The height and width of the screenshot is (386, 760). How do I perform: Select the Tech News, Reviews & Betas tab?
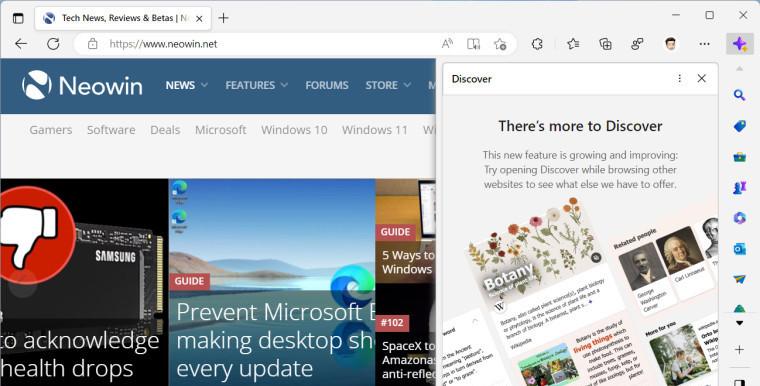tap(123, 18)
